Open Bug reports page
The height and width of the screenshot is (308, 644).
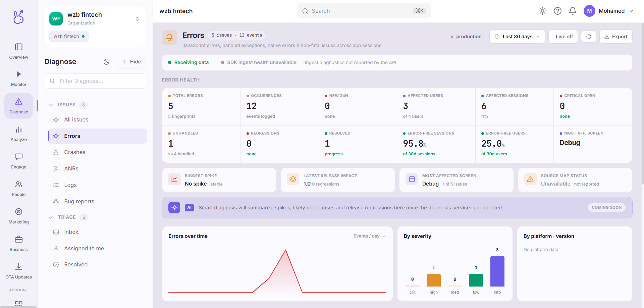97,202
